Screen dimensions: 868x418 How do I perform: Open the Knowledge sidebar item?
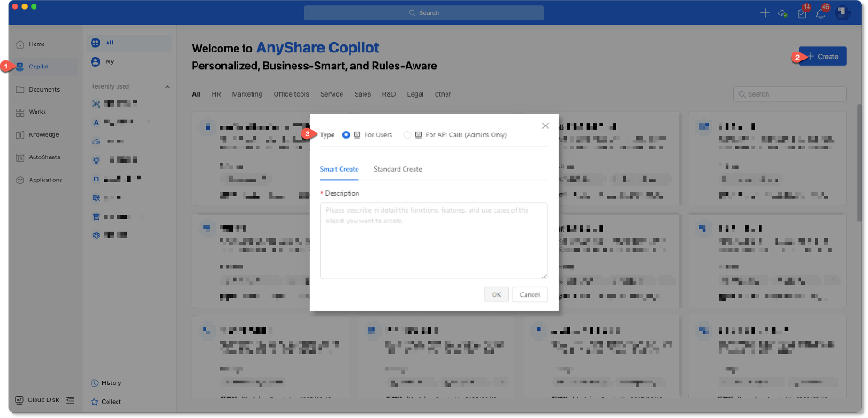(x=43, y=135)
